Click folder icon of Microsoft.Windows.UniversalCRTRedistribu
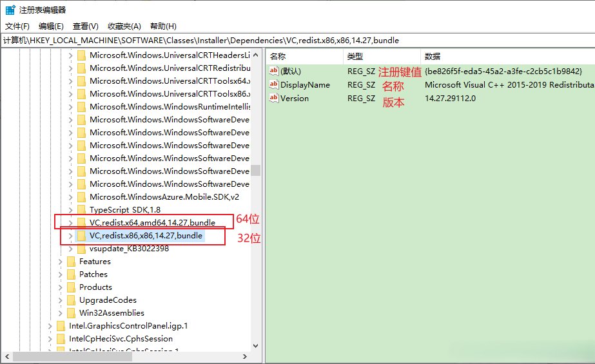This screenshot has width=595, height=364. coord(81,69)
